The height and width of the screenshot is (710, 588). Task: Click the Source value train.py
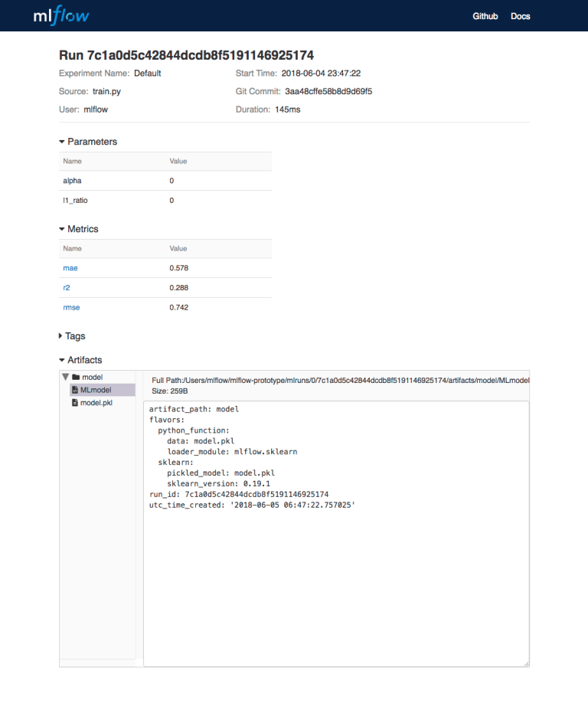tap(107, 91)
